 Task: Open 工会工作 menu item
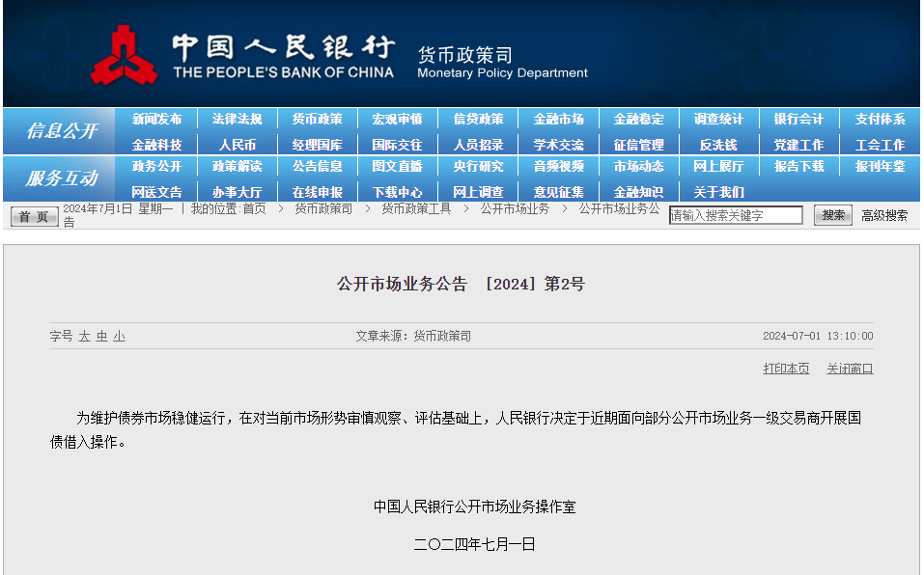[880, 145]
